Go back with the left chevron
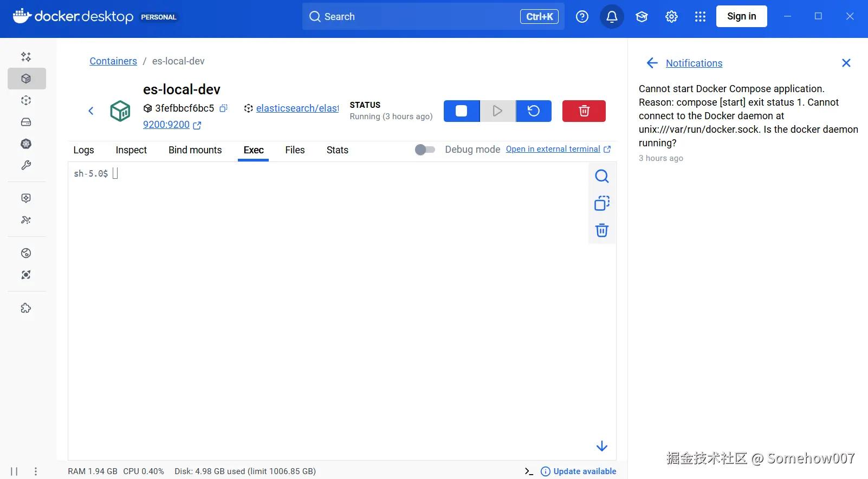 tap(91, 111)
